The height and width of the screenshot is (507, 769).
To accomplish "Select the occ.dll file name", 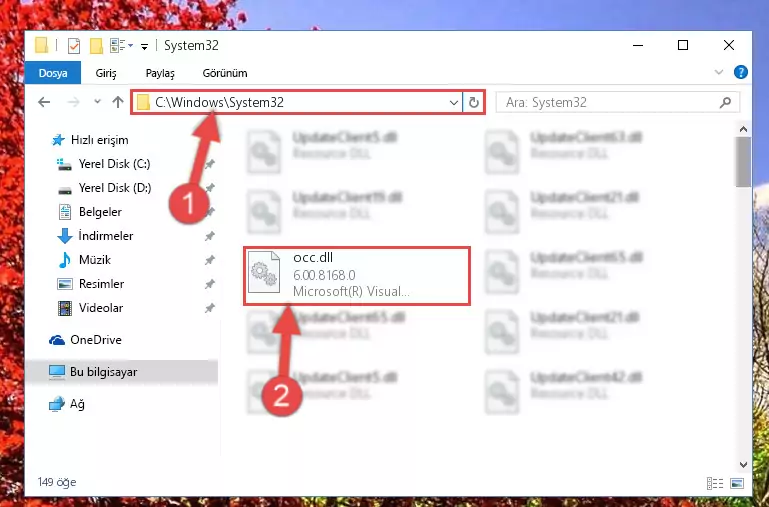I will pyautogui.click(x=313, y=257).
